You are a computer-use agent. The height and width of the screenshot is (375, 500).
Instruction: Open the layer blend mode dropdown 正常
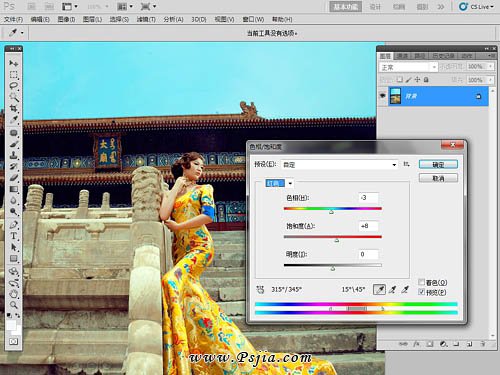(408, 67)
